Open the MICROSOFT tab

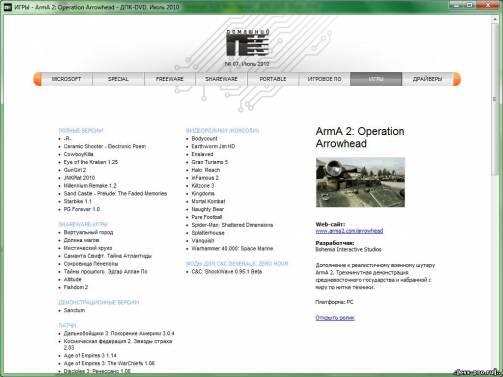[x=66, y=79]
